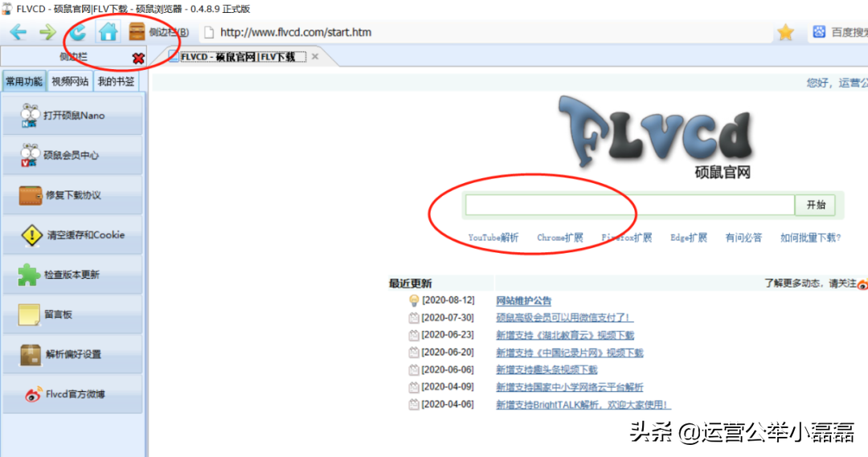Click 清空缓存和Cookie warning item
The height and width of the screenshot is (457, 868).
point(72,235)
